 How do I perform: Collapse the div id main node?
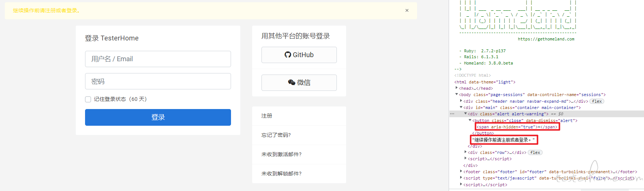461,108
